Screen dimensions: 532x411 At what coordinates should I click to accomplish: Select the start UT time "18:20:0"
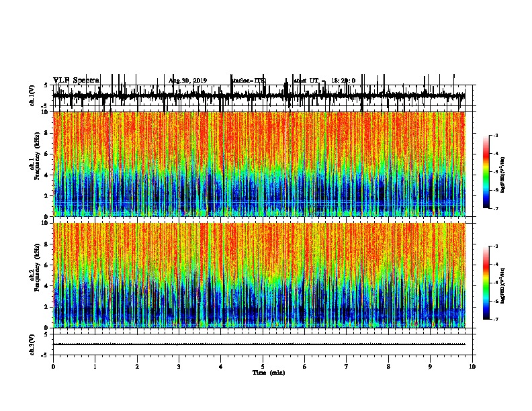click(x=343, y=81)
